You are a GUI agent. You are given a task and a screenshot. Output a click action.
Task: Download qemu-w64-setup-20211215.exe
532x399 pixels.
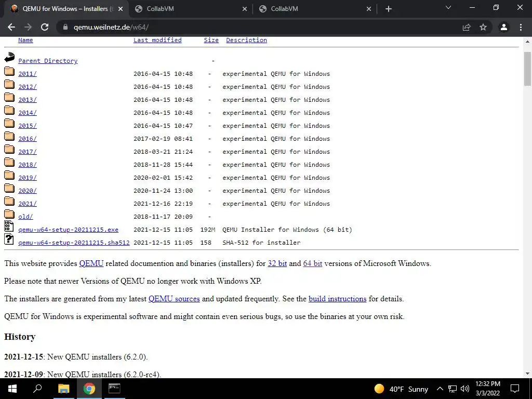coord(68,230)
